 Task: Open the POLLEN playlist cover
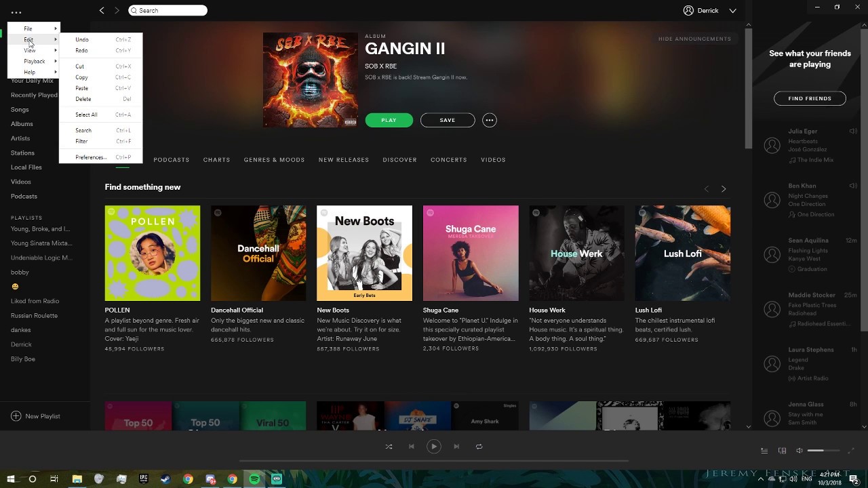[153, 253]
